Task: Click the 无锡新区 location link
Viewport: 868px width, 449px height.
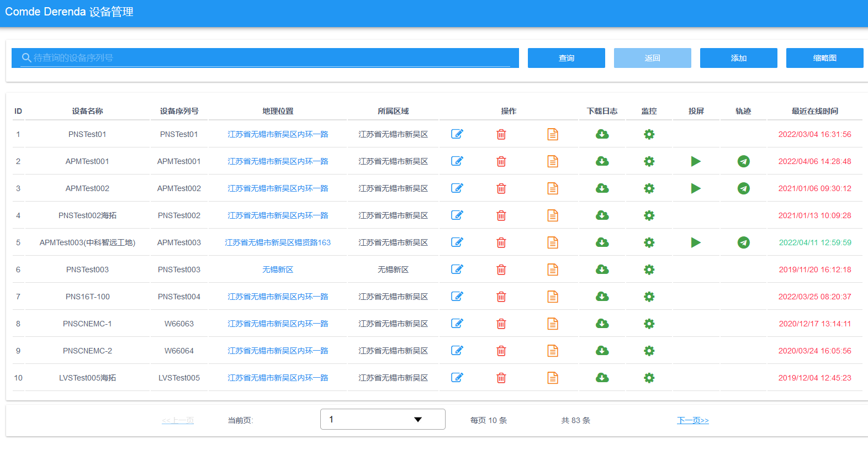Action: click(x=278, y=270)
